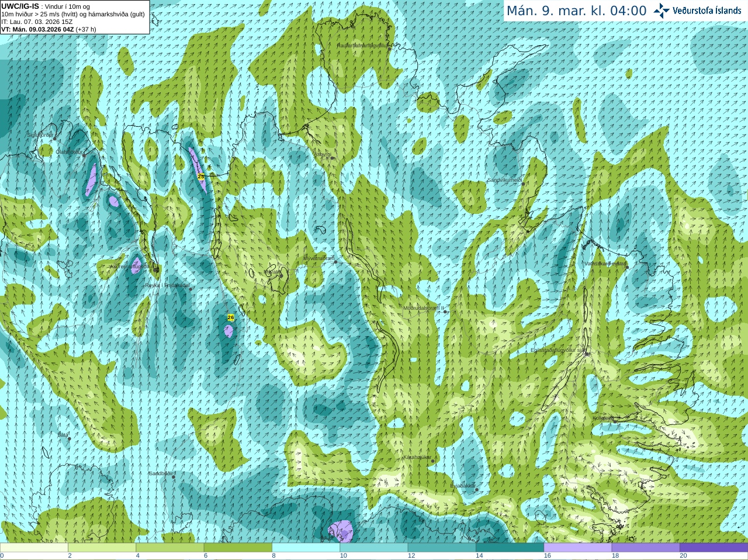The height and width of the screenshot is (560, 748).
Task: Select the Ólafsfjörður station label
Action: (x=69, y=152)
